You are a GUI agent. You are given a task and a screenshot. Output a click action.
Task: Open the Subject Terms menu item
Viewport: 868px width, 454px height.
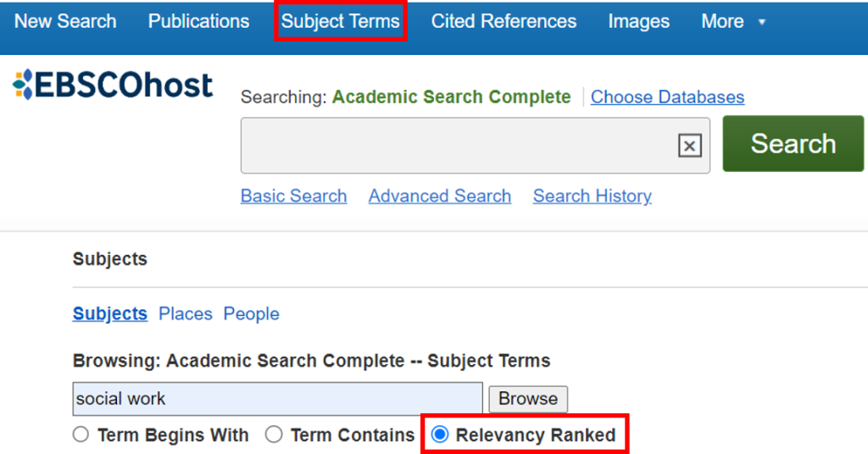pos(341,21)
